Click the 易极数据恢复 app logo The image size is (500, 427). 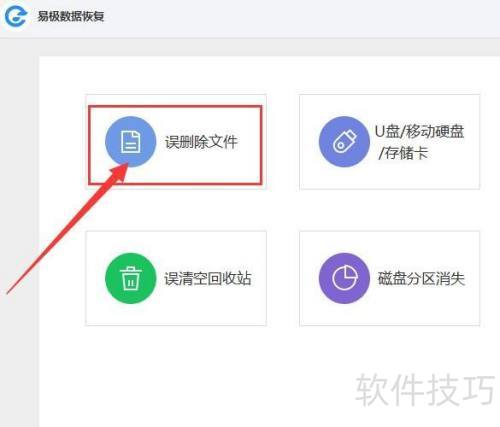pos(15,16)
